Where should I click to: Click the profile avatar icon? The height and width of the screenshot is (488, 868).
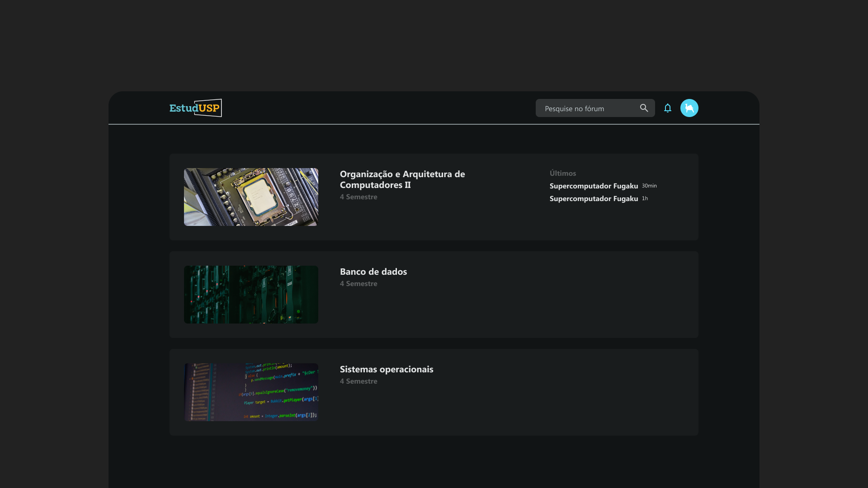click(x=689, y=108)
